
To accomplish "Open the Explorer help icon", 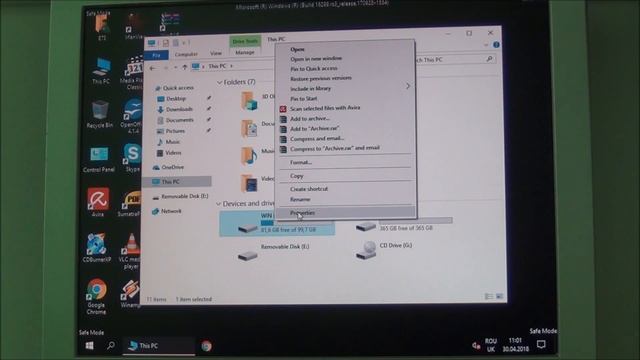I will (x=496, y=44).
